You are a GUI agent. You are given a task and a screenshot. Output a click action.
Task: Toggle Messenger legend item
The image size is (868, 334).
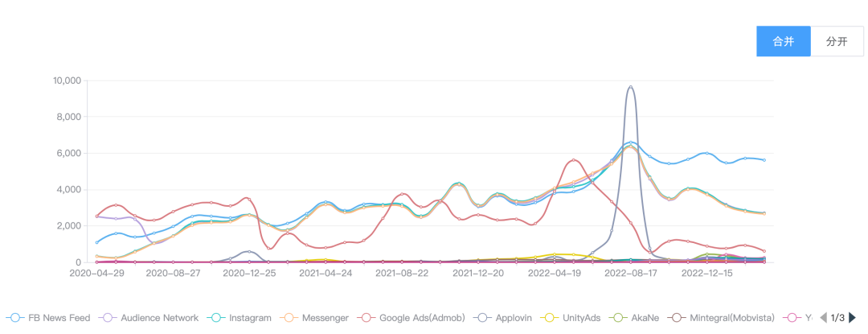[314, 318]
